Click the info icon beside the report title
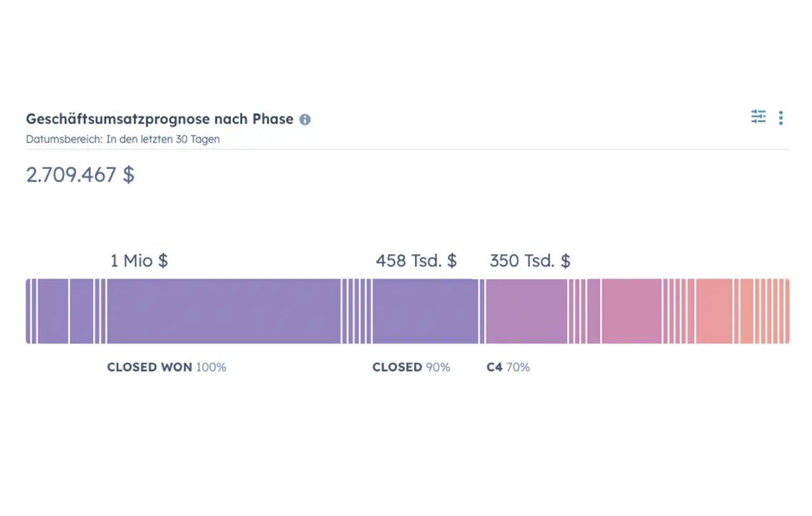Screen dimensions: 812x516 tap(305, 119)
